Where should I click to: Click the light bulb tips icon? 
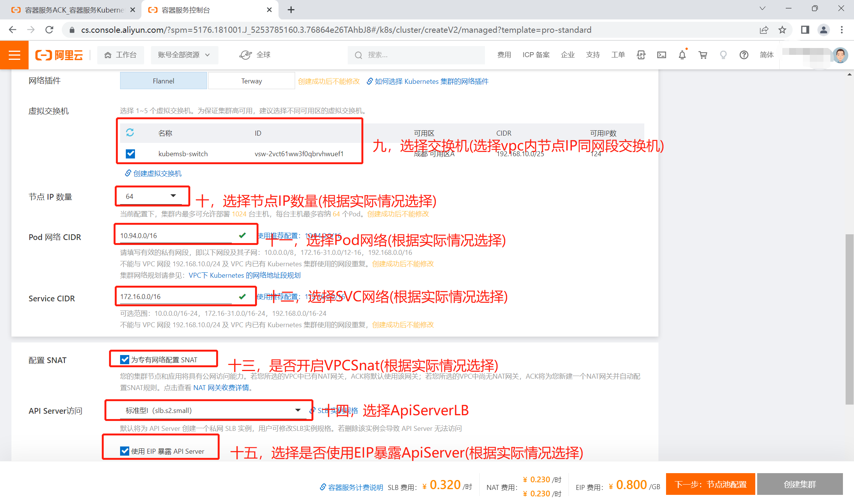[723, 55]
